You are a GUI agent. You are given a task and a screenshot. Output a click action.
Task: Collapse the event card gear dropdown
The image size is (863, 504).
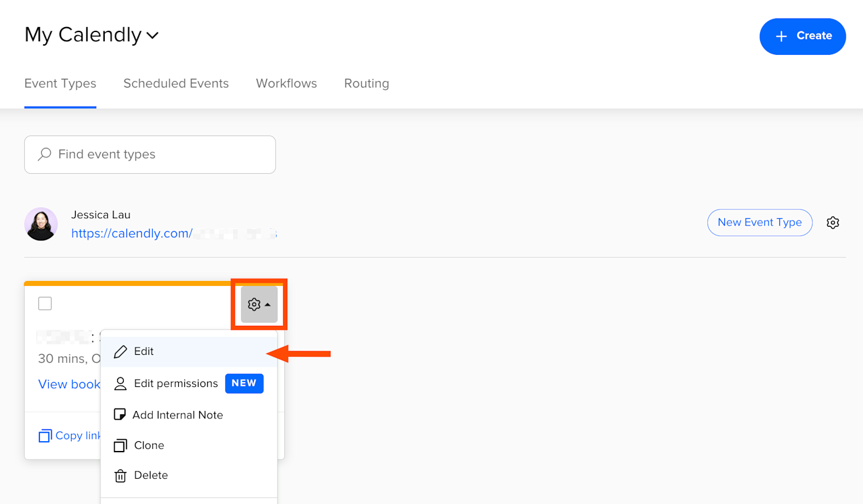pyautogui.click(x=259, y=304)
